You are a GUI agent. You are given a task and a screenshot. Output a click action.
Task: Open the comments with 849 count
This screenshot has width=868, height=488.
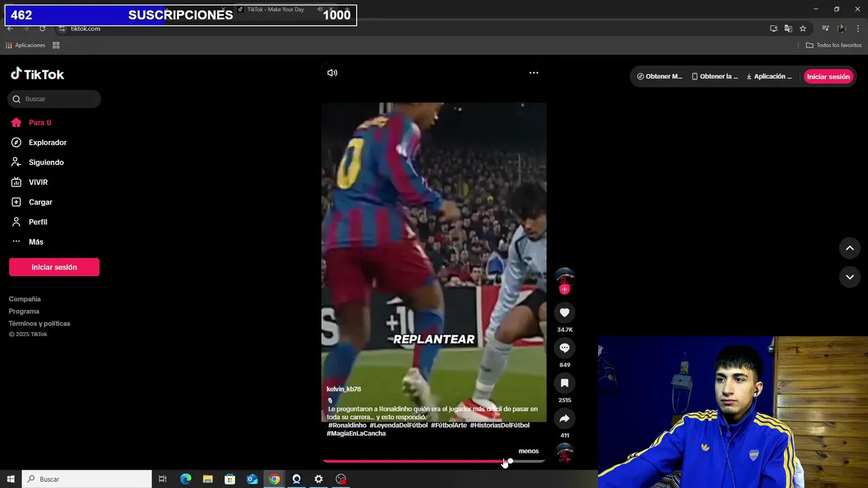pyautogui.click(x=564, y=348)
